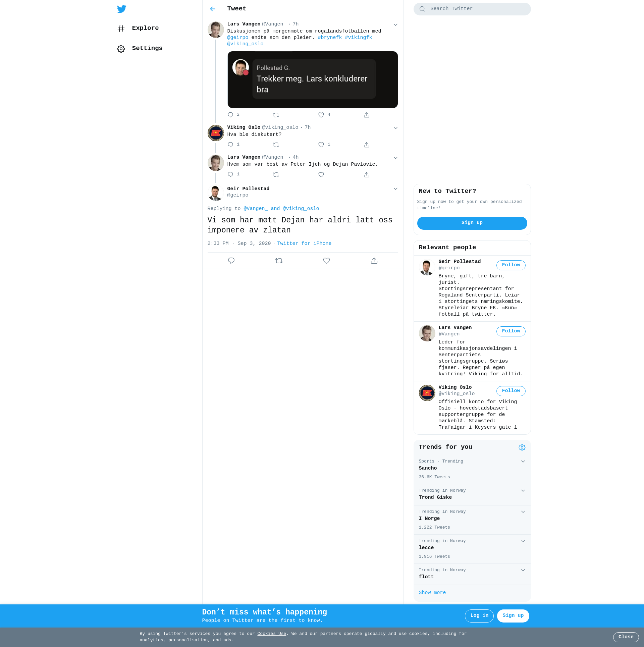Viewport: 644px width, 647px height.
Task: Like the Peter Ijeh tweet
Action: [x=321, y=174]
